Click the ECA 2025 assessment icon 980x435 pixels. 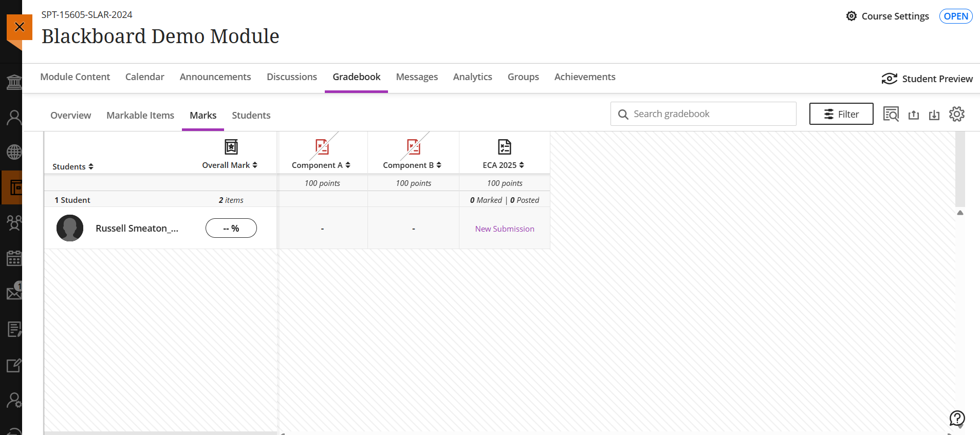tap(505, 147)
